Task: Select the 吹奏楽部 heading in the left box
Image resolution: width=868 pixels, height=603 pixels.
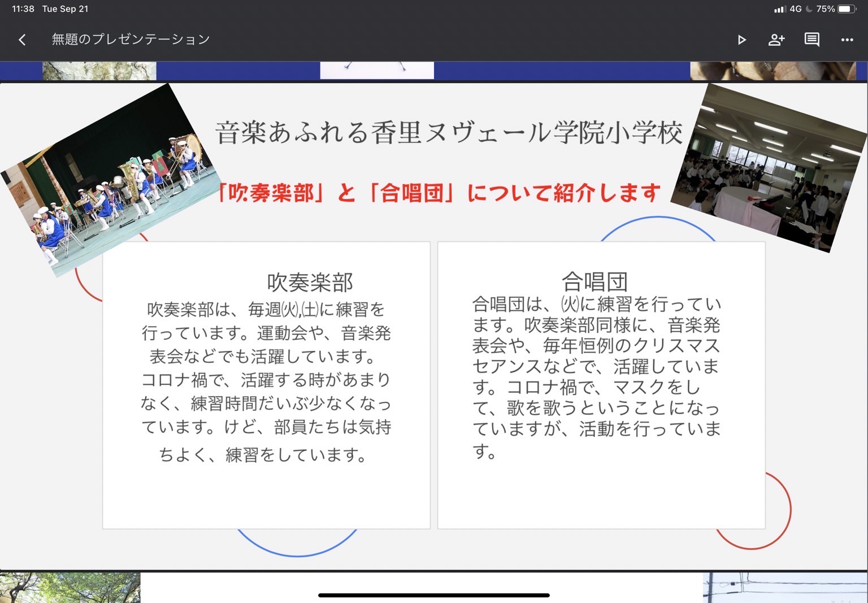Action: 310,282
